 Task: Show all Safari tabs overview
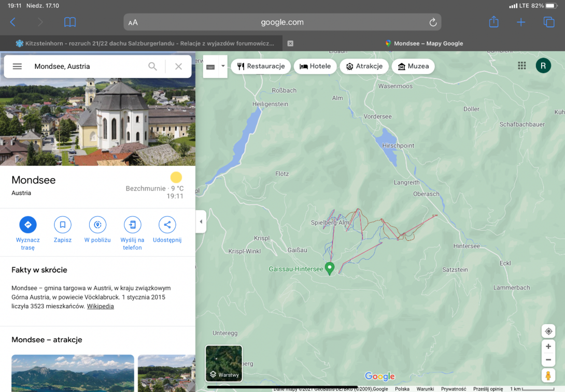(x=549, y=22)
